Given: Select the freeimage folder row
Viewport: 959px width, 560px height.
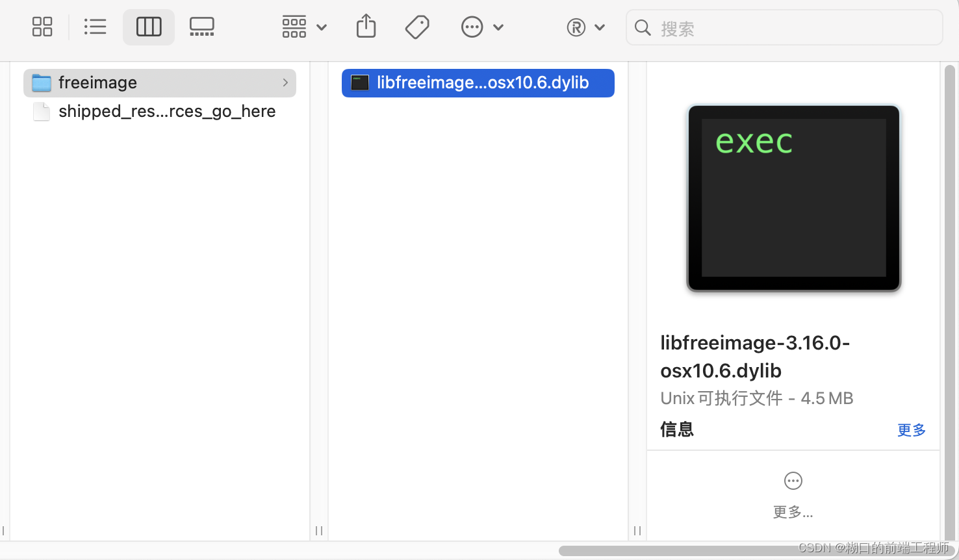Looking at the screenshot, I should (x=160, y=83).
